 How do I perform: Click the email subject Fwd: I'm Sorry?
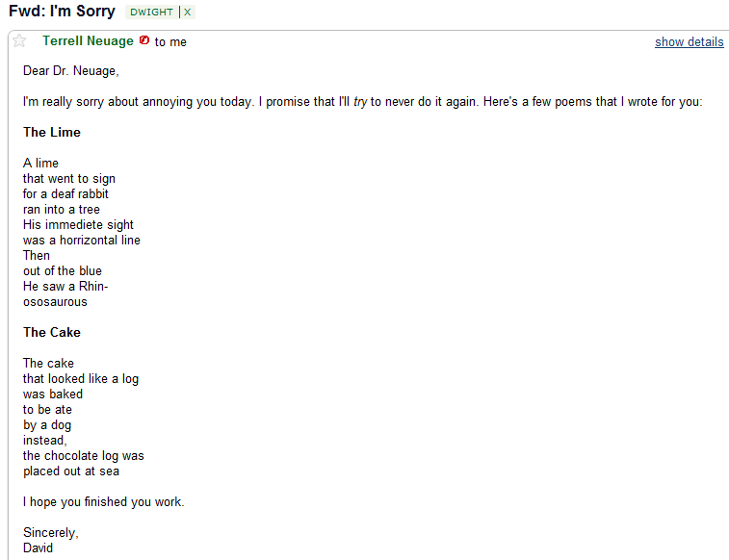[62, 12]
